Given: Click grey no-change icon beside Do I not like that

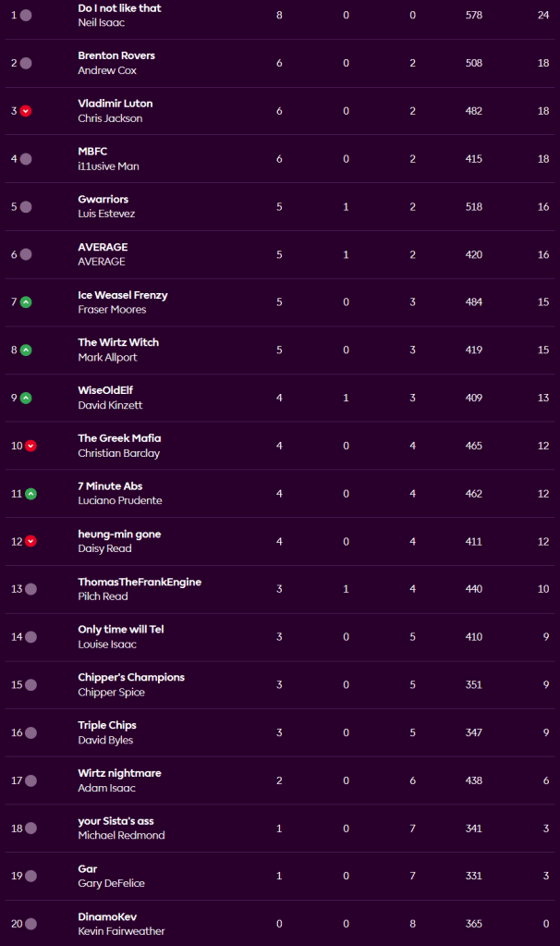Looking at the screenshot, I should [26, 16].
